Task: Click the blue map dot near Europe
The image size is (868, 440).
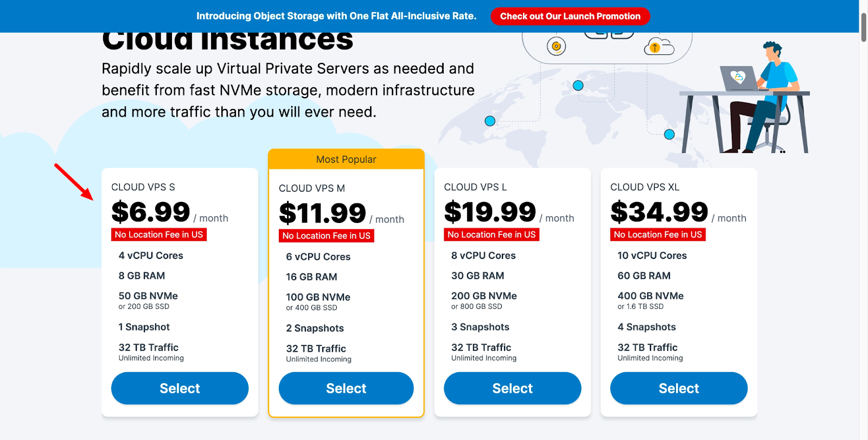Action: 578,85
